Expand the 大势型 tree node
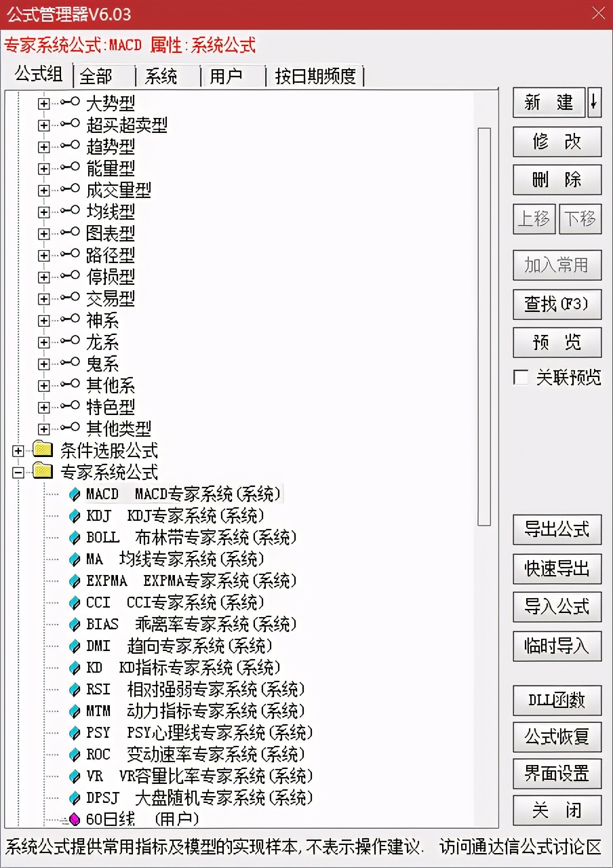 click(x=43, y=104)
